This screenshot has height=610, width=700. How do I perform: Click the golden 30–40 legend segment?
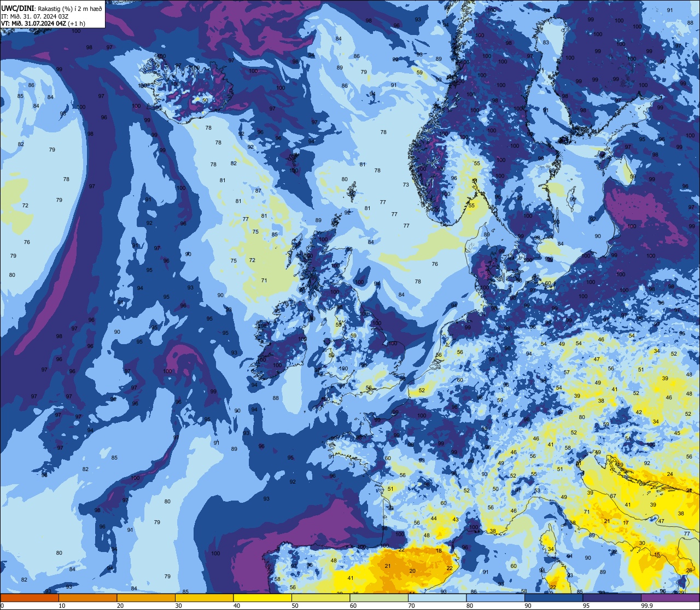coord(204,597)
